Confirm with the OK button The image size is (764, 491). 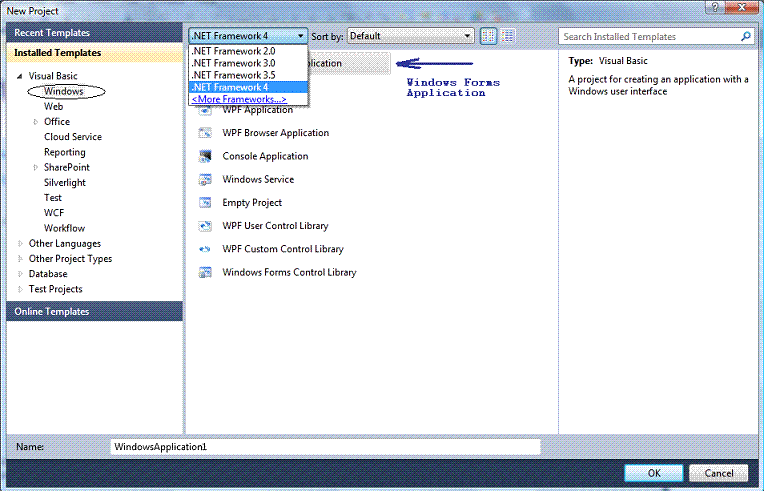[653, 473]
